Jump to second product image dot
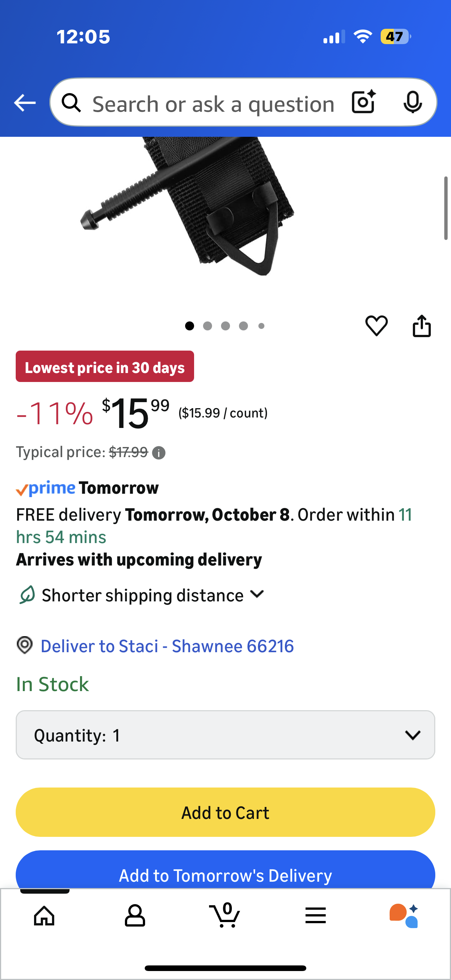Screen dimensions: 451x980 pyautogui.click(x=208, y=326)
